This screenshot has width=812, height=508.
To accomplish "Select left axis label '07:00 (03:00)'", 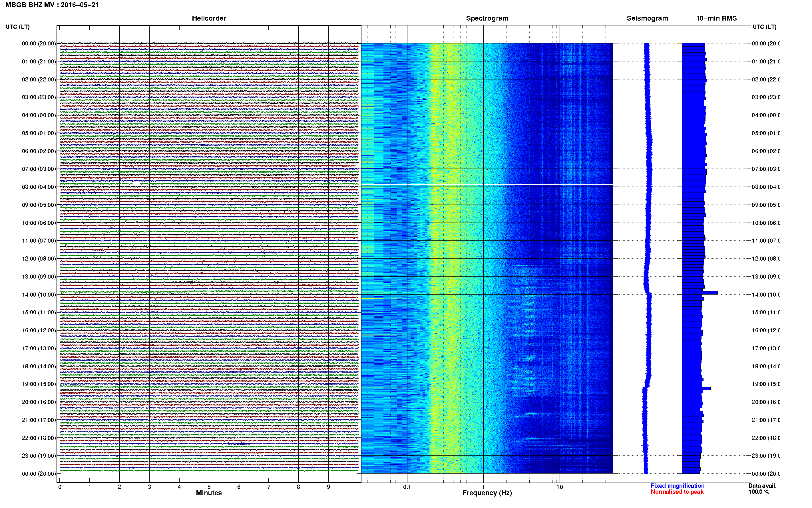I will tap(39, 169).
